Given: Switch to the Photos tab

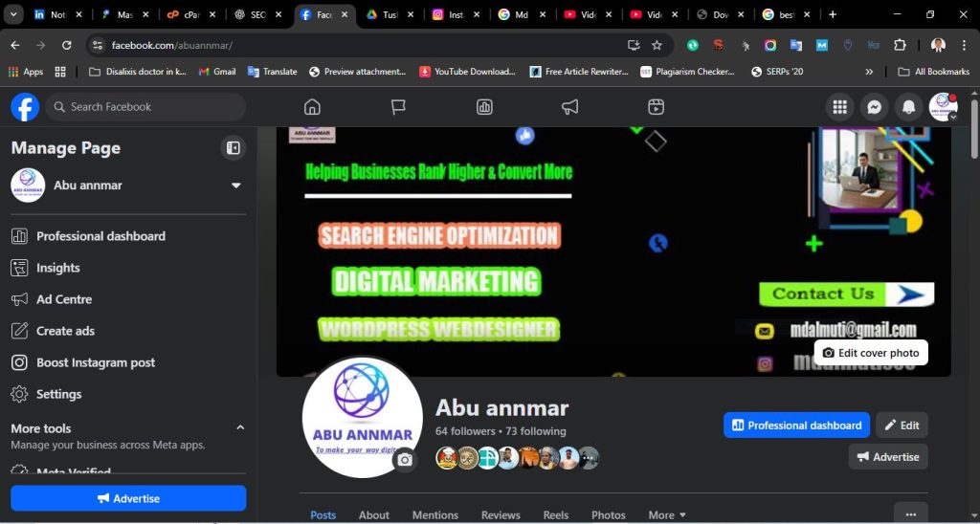Looking at the screenshot, I should point(608,514).
